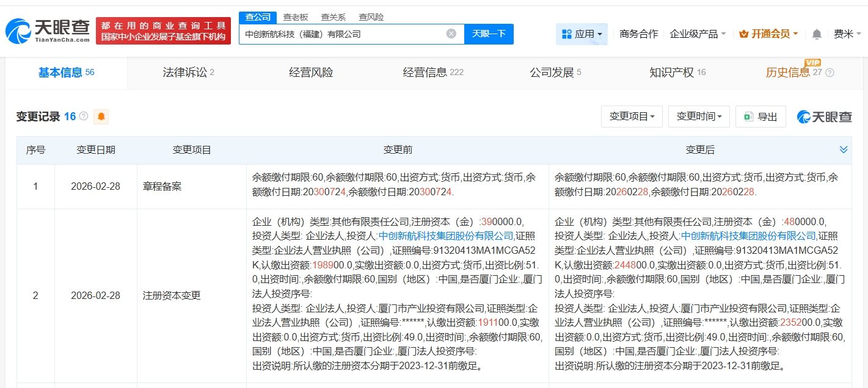Click the 天眼一下 search button
This screenshot has height=388, width=868.
tap(489, 34)
